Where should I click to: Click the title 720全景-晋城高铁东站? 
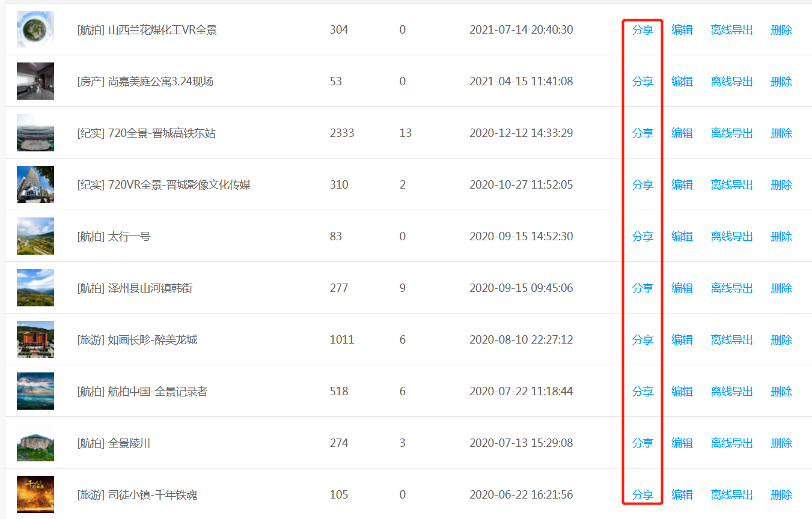pos(162,133)
